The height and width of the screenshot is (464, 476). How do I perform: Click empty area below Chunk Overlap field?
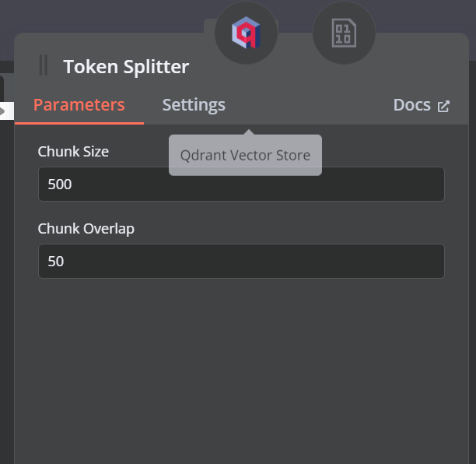click(x=241, y=364)
